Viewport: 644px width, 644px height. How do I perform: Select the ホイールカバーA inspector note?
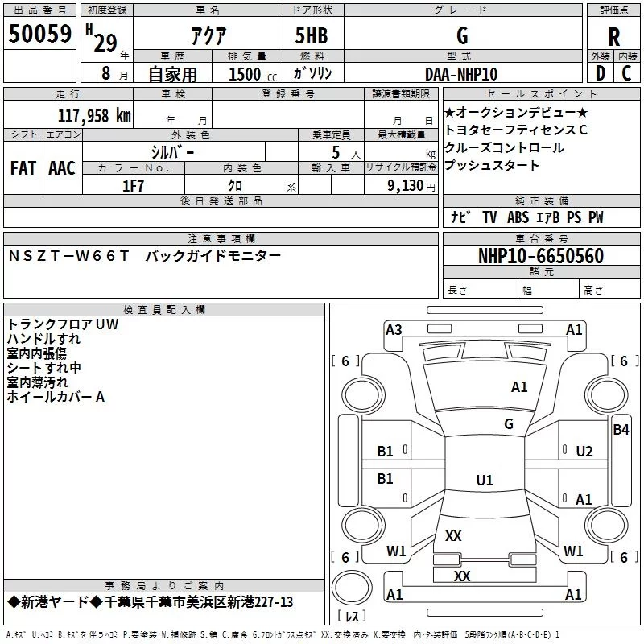56,397
